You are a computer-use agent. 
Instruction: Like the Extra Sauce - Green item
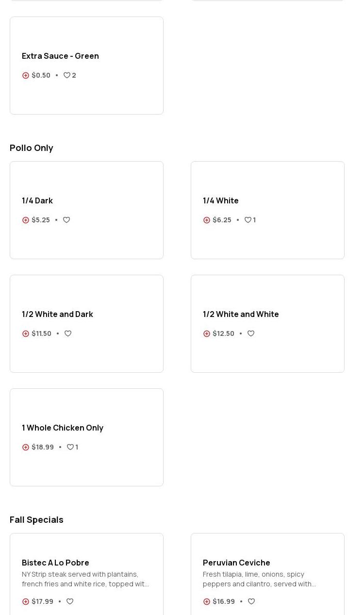tap(67, 75)
